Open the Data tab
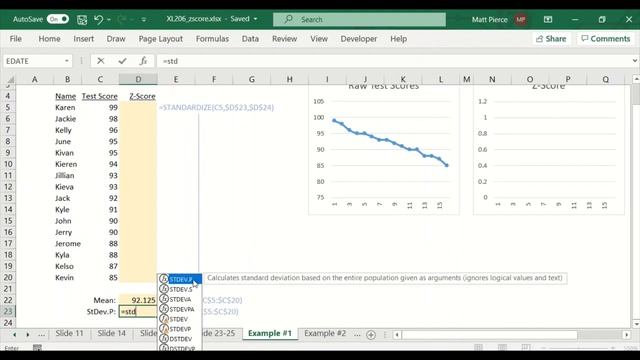Screen dimensions: 640x360 point(250,39)
